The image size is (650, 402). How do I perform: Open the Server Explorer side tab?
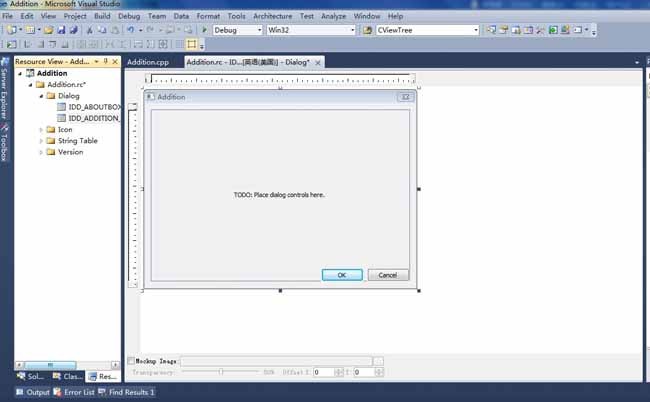[x=4, y=88]
